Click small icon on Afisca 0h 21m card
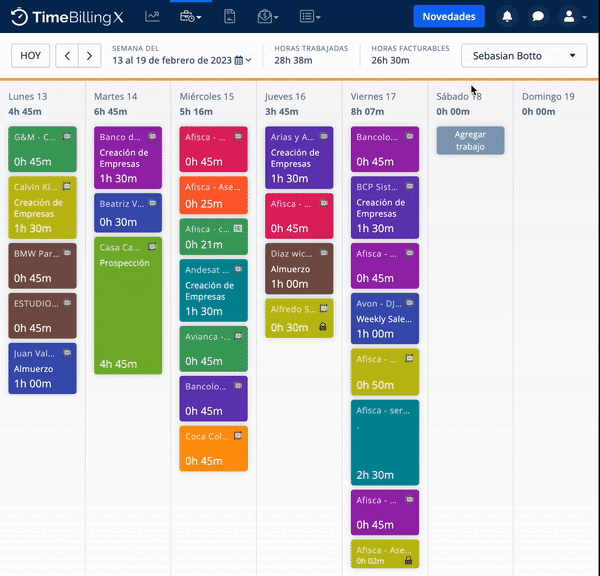Viewport: 600px width, 576px height. [238, 228]
